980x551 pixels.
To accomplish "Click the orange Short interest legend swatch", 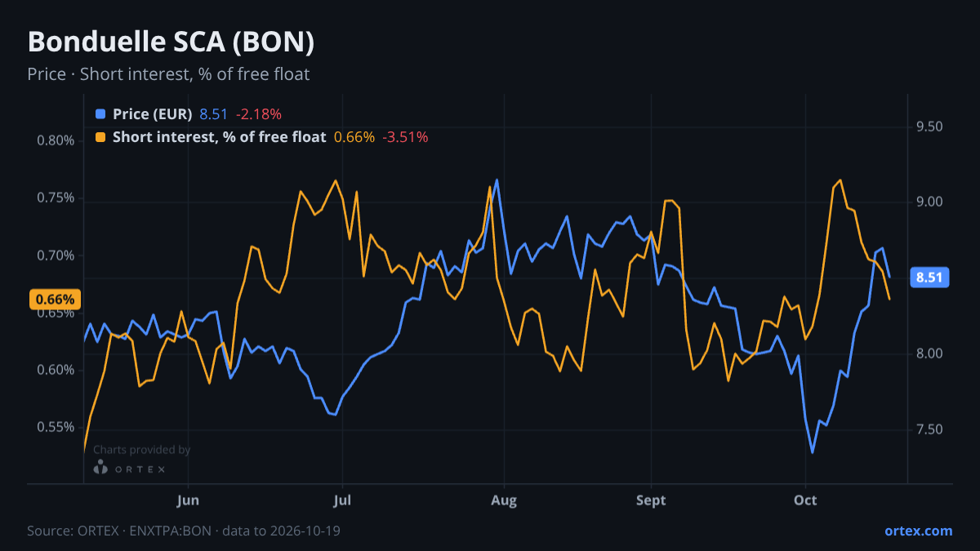I will point(100,137).
